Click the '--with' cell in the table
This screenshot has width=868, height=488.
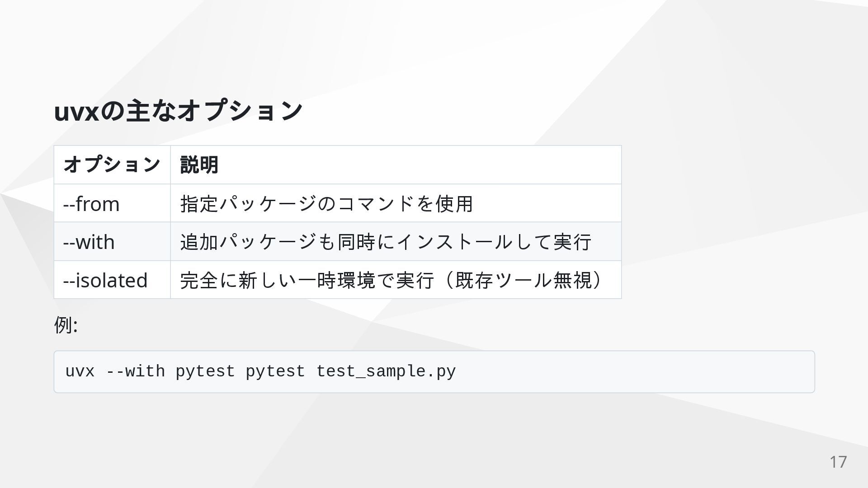[x=89, y=242]
